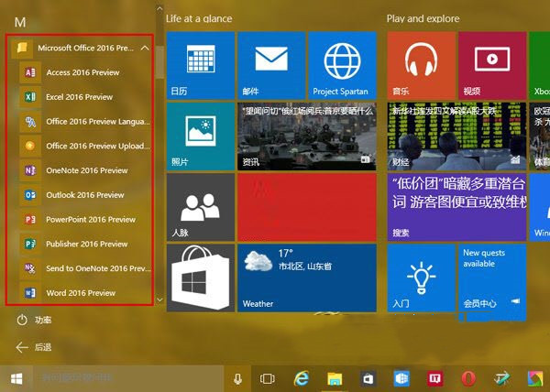Open the People (人脉) tile
This screenshot has width=550, height=392.
201,207
